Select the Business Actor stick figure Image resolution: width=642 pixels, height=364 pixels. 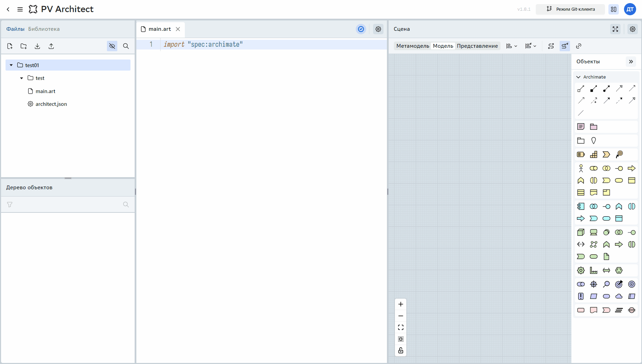coord(581,168)
